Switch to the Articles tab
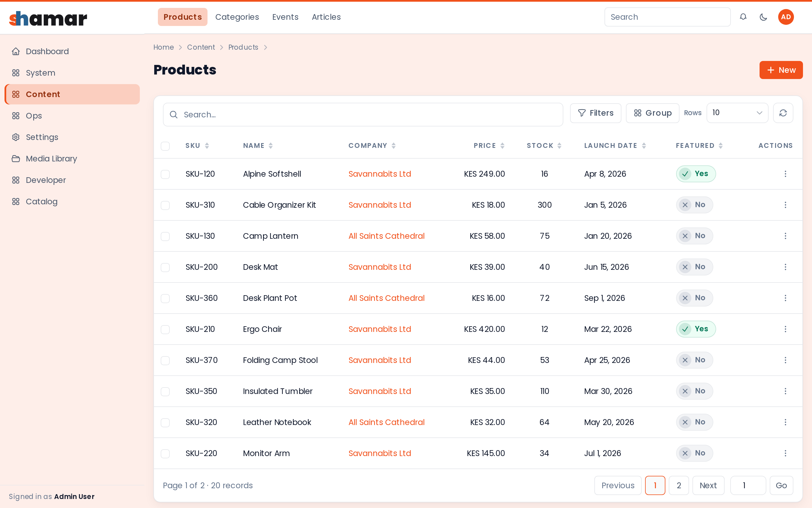This screenshot has width=812, height=508. 326,17
